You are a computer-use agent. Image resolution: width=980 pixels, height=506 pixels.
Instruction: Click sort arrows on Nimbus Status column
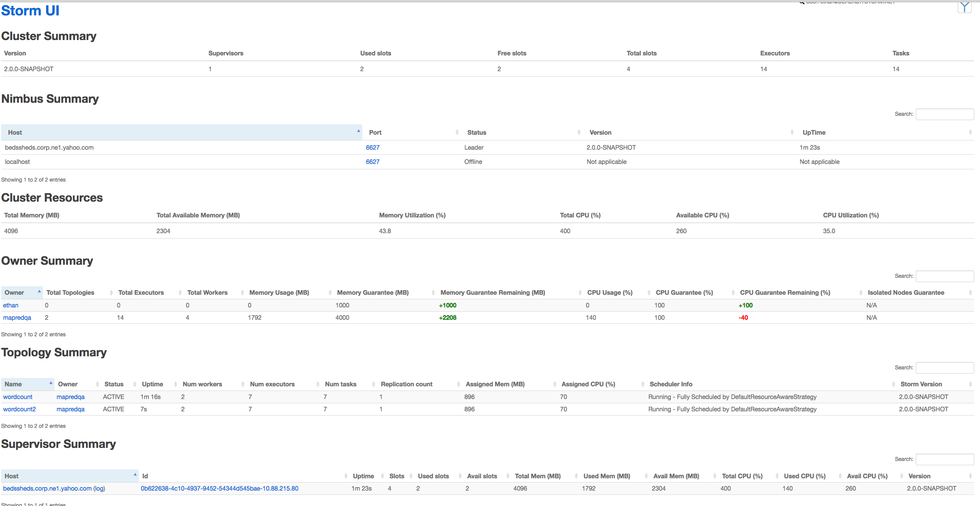579,132
